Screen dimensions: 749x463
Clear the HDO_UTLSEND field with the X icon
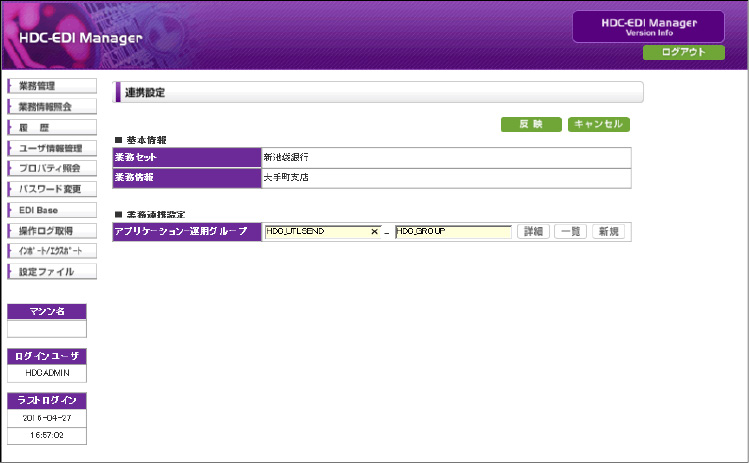[375, 231]
